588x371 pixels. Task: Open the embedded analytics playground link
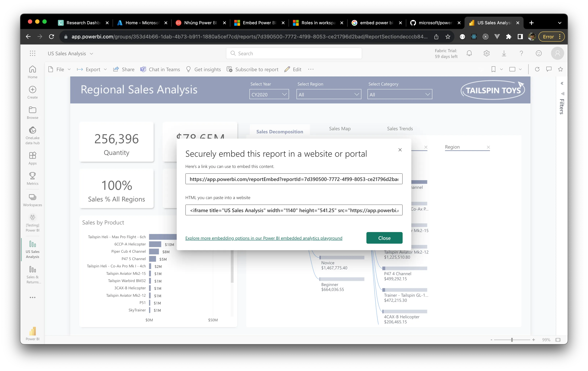coord(264,238)
